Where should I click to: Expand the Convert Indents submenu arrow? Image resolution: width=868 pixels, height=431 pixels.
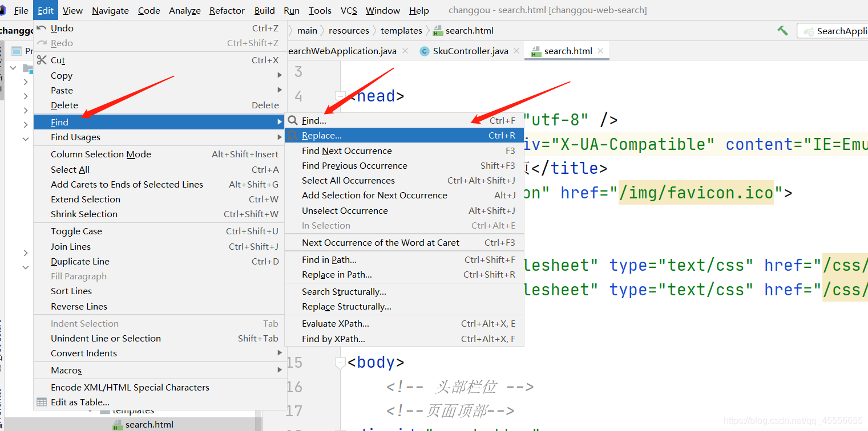click(x=280, y=353)
